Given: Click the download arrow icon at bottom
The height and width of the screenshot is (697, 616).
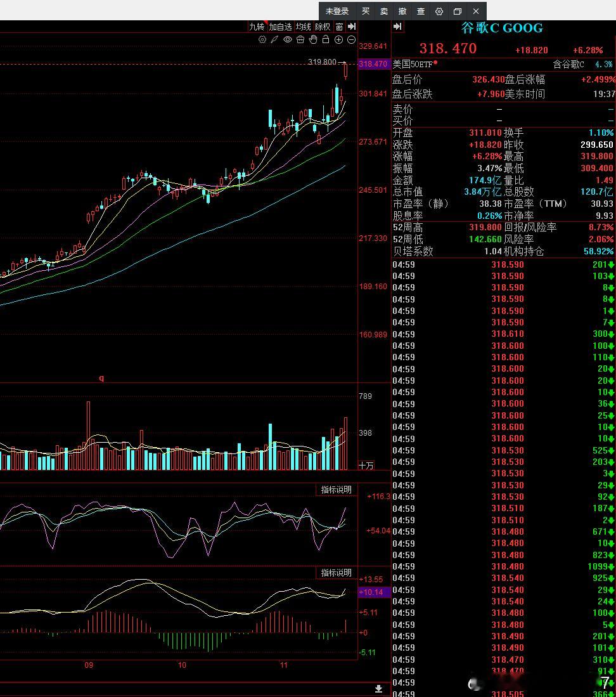Looking at the screenshot, I should pos(378,689).
